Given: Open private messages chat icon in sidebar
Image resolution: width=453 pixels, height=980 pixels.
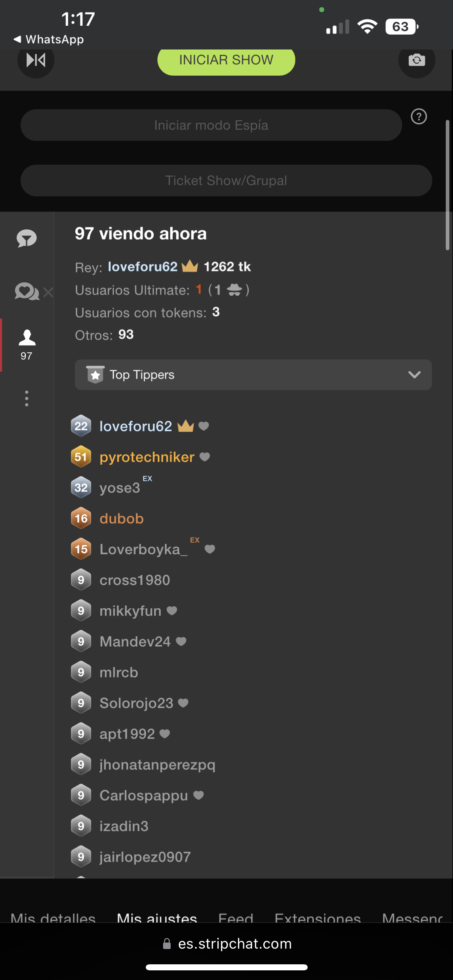Looking at the screenshot, I should point(27,292).
